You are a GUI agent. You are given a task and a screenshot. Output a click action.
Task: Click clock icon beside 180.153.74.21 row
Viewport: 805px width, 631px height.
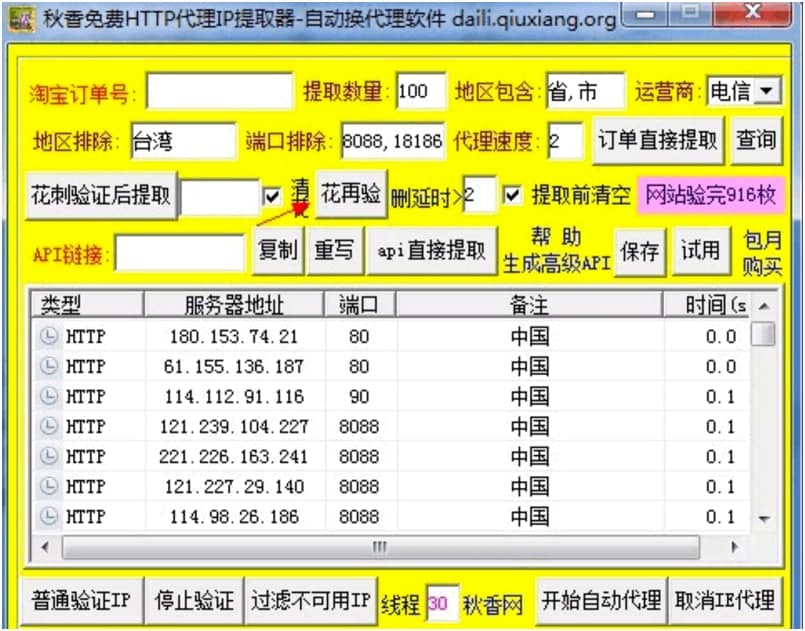(x=49, y=336)
